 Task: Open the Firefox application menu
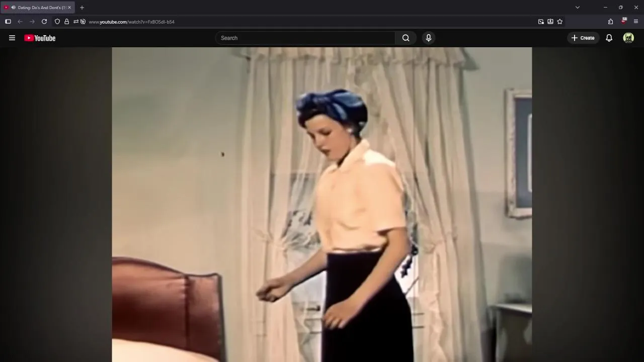point(636,22)
